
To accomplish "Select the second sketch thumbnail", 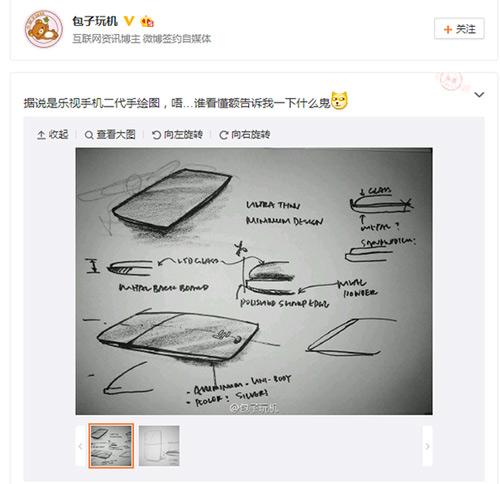I will point(159,446).
